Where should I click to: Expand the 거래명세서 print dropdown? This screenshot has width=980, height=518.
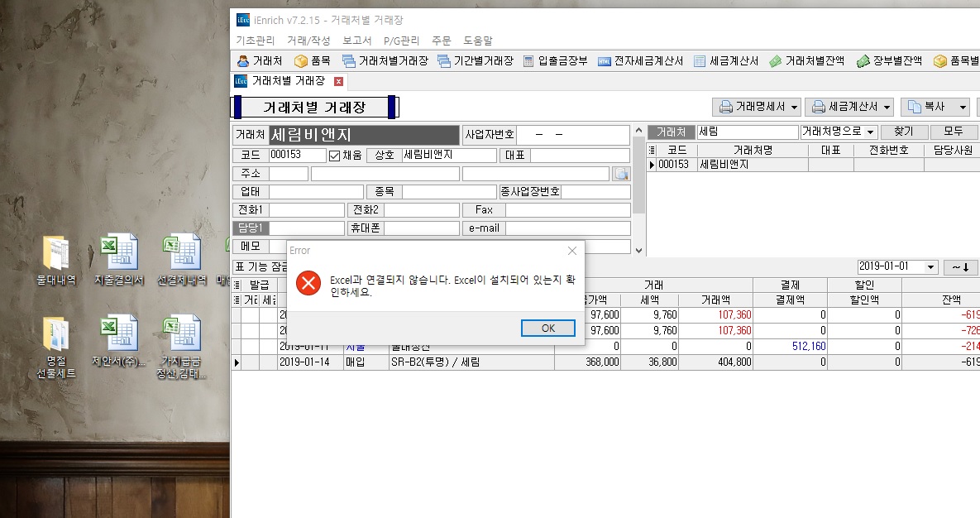pyautogui.click(x=795, y=108)
